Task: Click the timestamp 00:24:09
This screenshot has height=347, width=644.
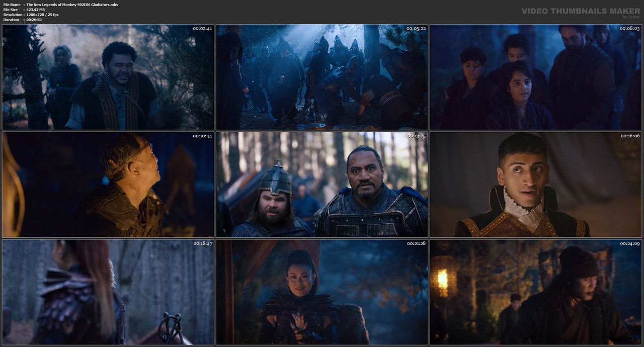Action: 630,243
